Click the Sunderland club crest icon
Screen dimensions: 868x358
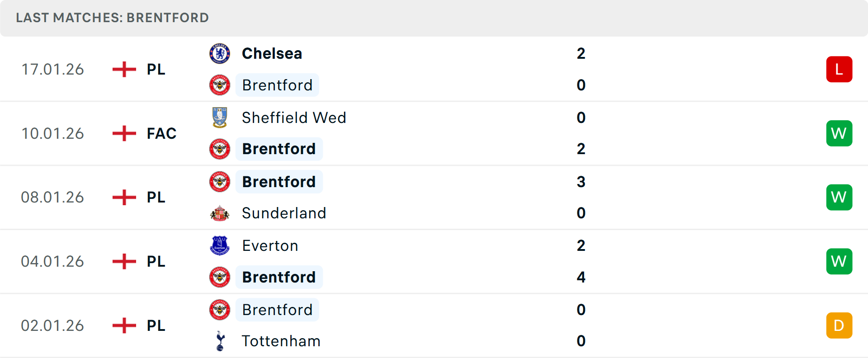[220, 213]
